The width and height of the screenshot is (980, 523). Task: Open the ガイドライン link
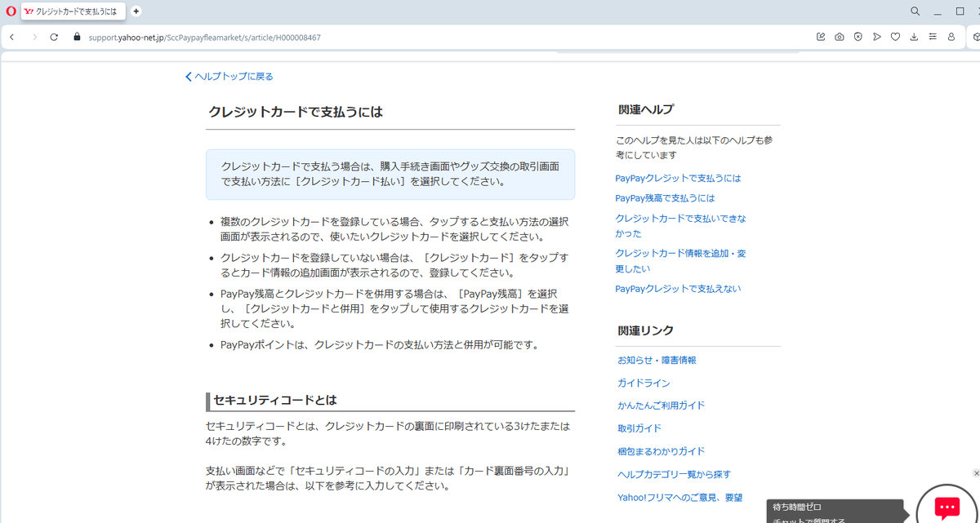[644, 383]
